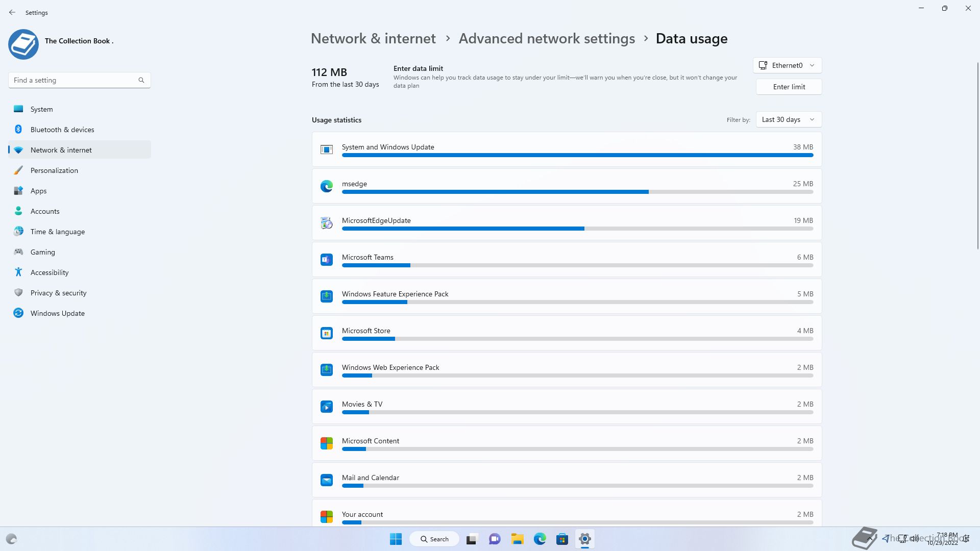
Task: Select the 112 MB total usage text
Action: click(x=329, y=72)
